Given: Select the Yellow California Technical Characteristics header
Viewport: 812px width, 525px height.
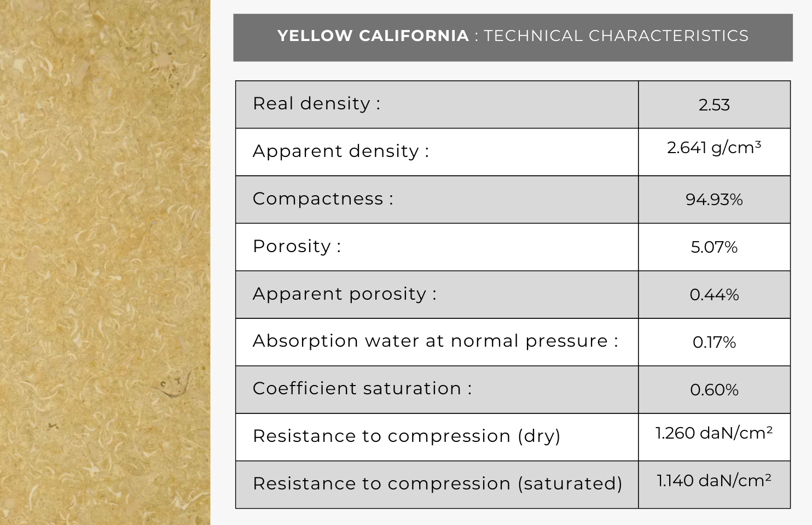Looking at the screenshot, I should click(x=513, y=37).
